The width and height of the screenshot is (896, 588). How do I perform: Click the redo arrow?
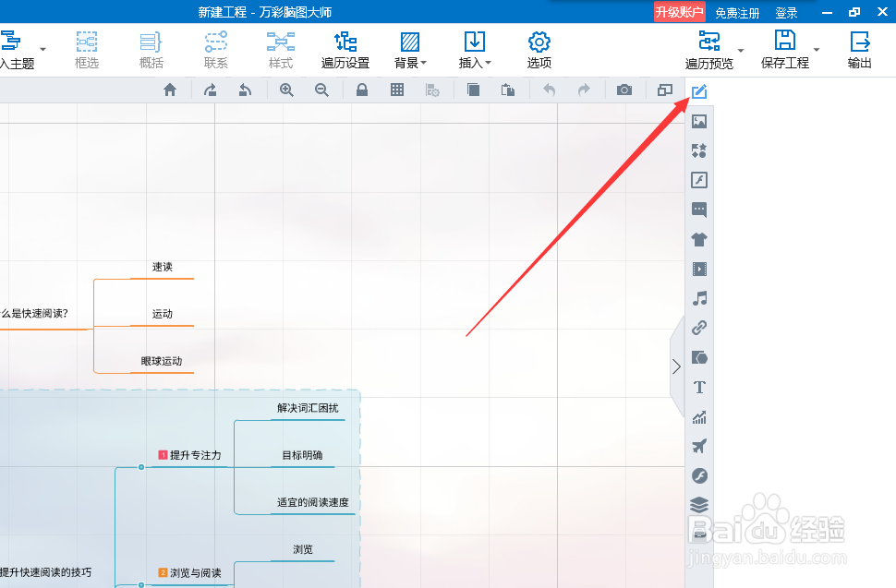(584, 90)
